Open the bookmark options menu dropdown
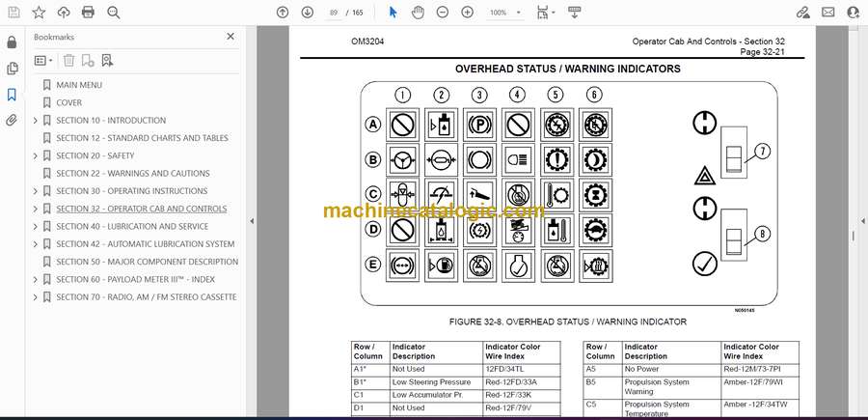The image size is (868, 420). (43, 61)
